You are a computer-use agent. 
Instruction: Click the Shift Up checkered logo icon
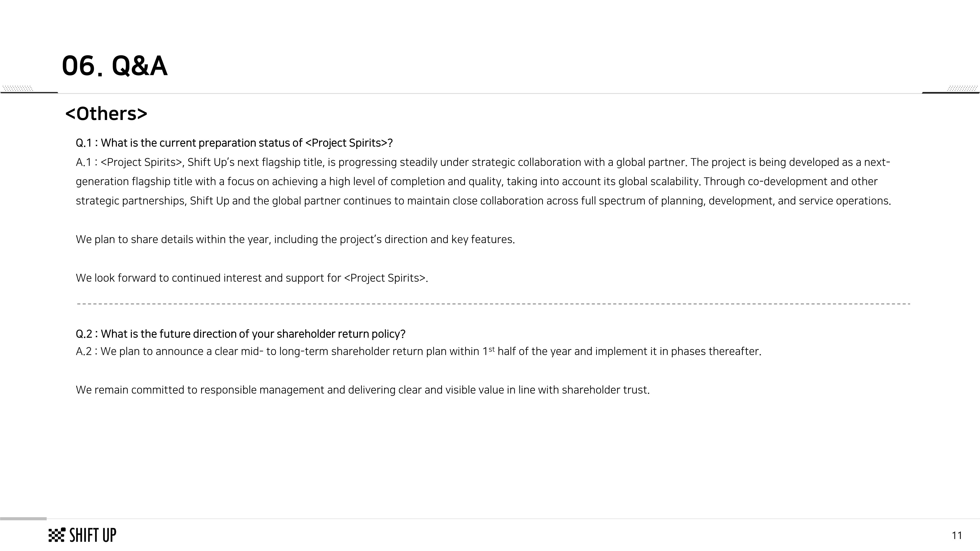[57, 535]
